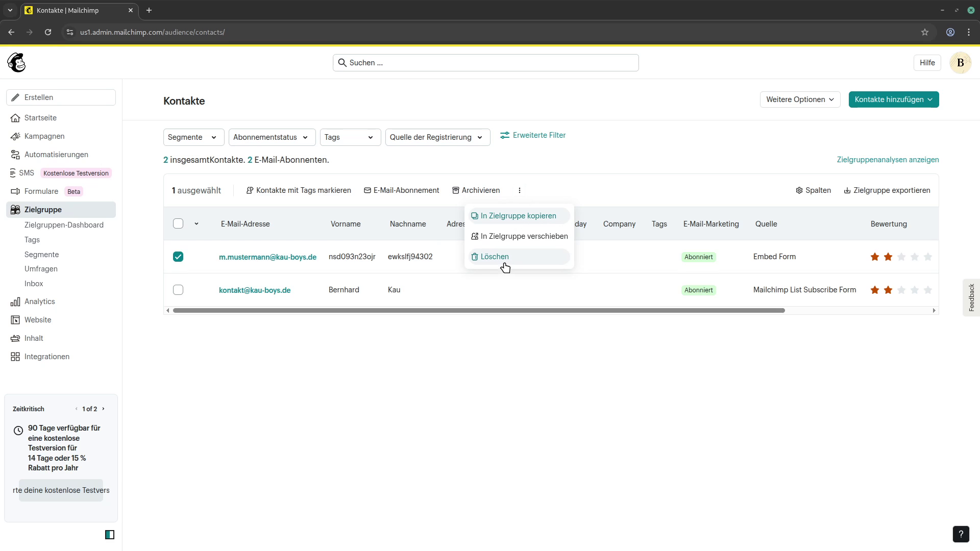Viewport: 980px width, 551px height.
Task: Choose Löschen from the menu
Action: (519, 257)
